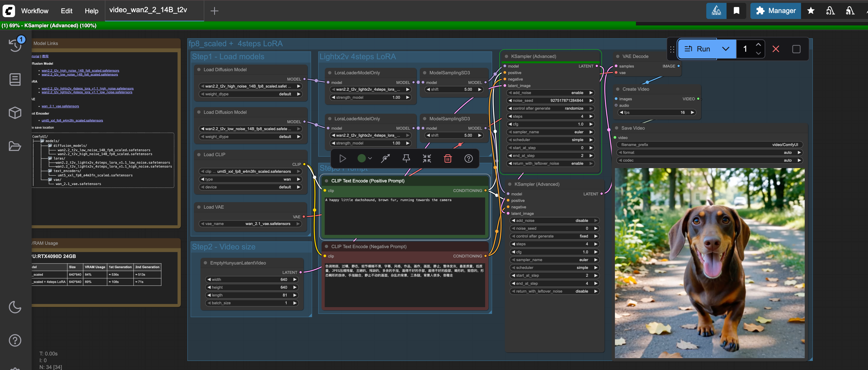The height and width of the screenshot is (370, 868).
Task: Open the Run button dropdown chevron
Action: pos(726,49)
